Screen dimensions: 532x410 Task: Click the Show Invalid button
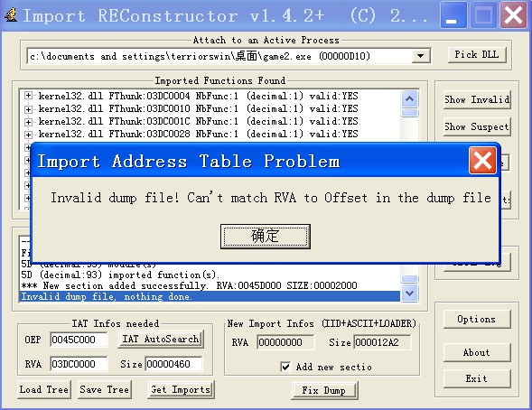[x=477, y=99]
